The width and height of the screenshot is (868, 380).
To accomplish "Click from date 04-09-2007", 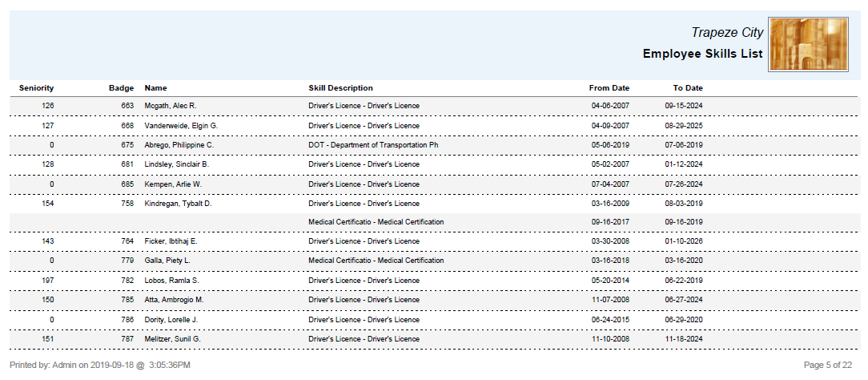I will tap(610, 126).
